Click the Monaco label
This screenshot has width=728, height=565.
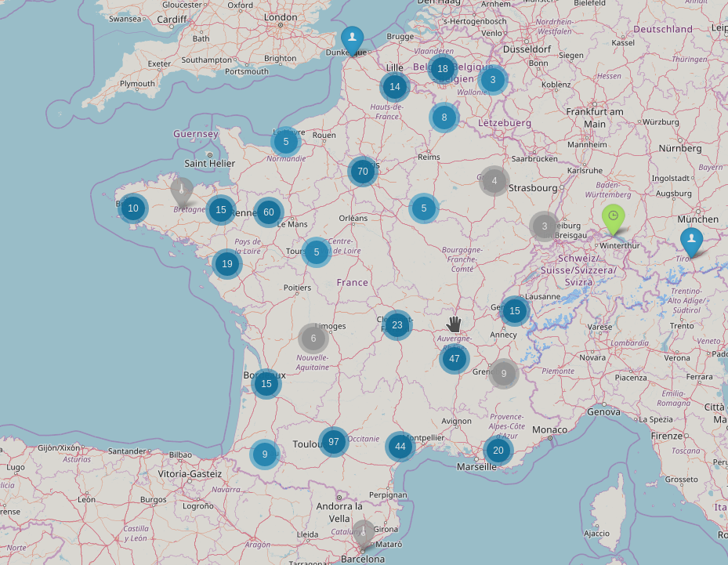point(549,430)
